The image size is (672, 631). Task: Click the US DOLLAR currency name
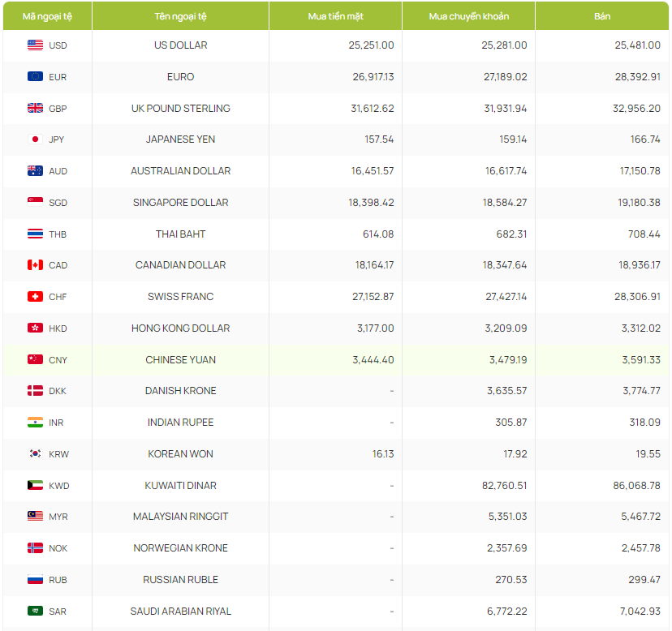point(180,45)
